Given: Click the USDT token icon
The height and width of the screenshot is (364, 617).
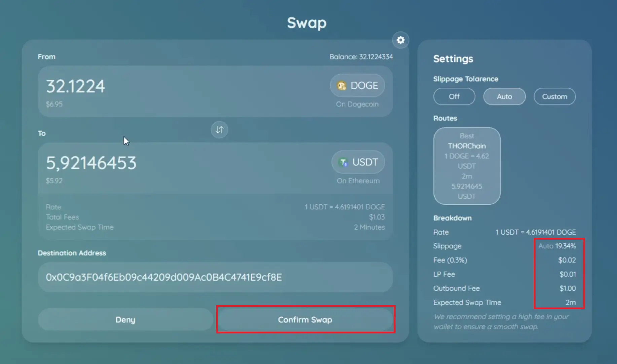Looking at the screenshot, I should (x=343, y=162).
